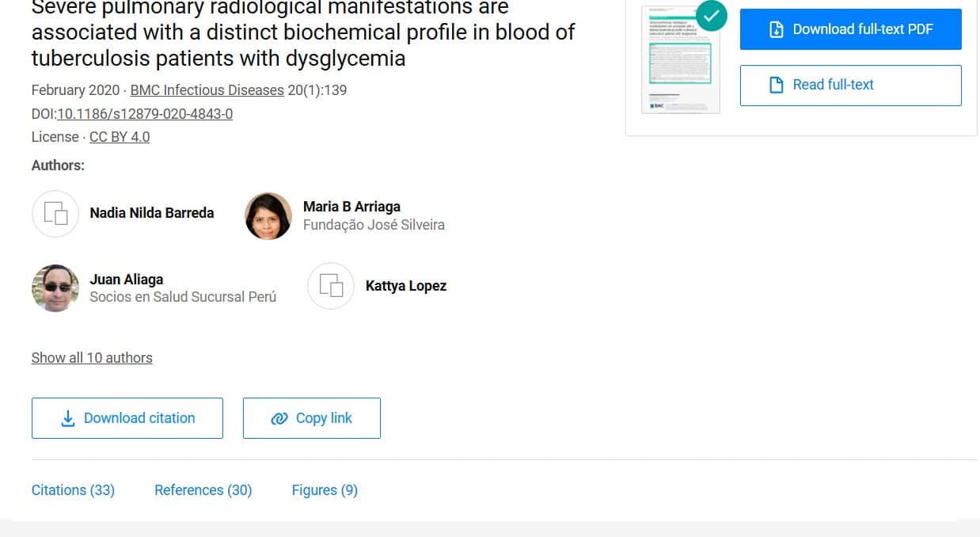Screen dimensions: 980x537
Task: Open the CC BY 4.0 license link
Action: point(120,137)
